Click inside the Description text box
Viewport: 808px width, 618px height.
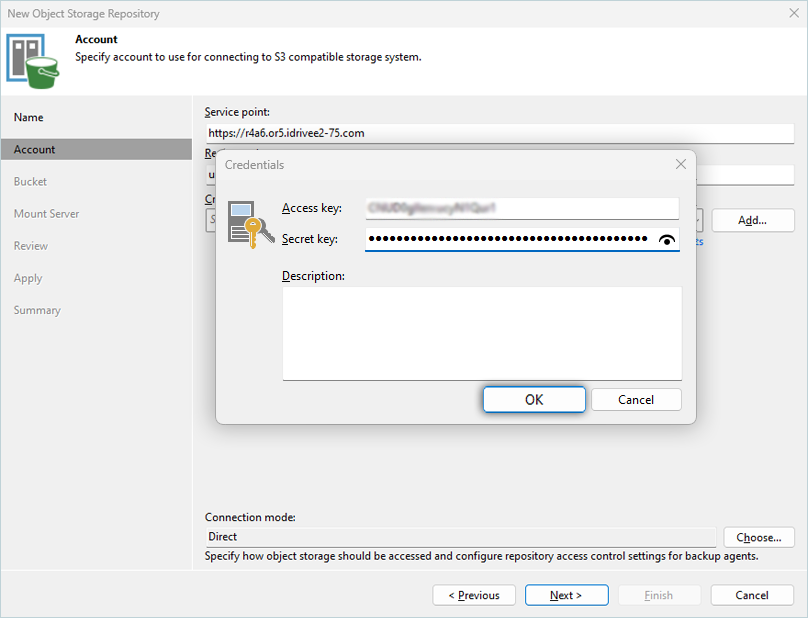(481, 333)
